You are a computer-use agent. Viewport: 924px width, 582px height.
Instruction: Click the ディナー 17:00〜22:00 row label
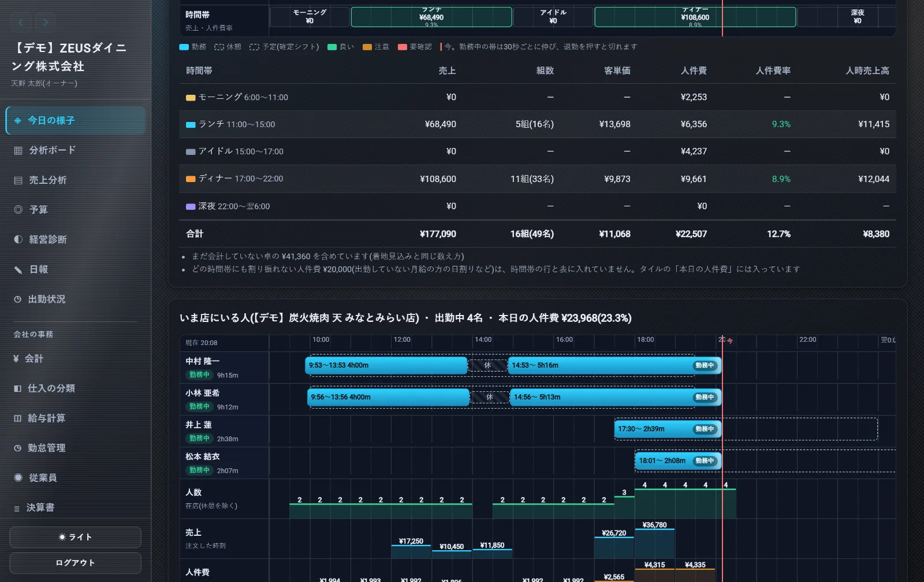click(x=234, y=179)
